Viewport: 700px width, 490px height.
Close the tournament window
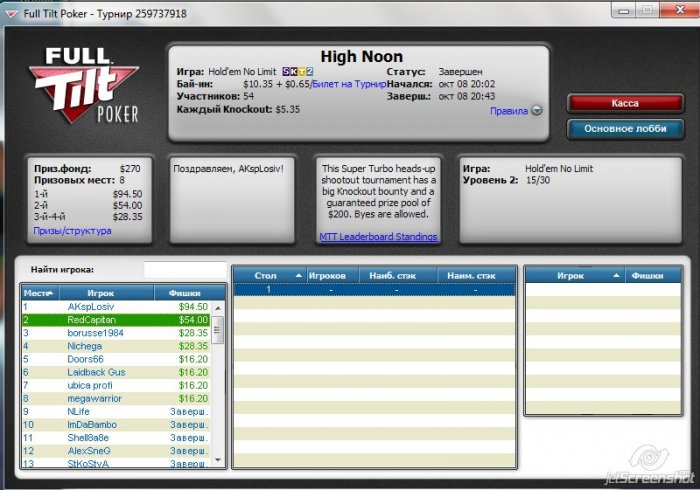pyautogui.click(x=679, y=10)
